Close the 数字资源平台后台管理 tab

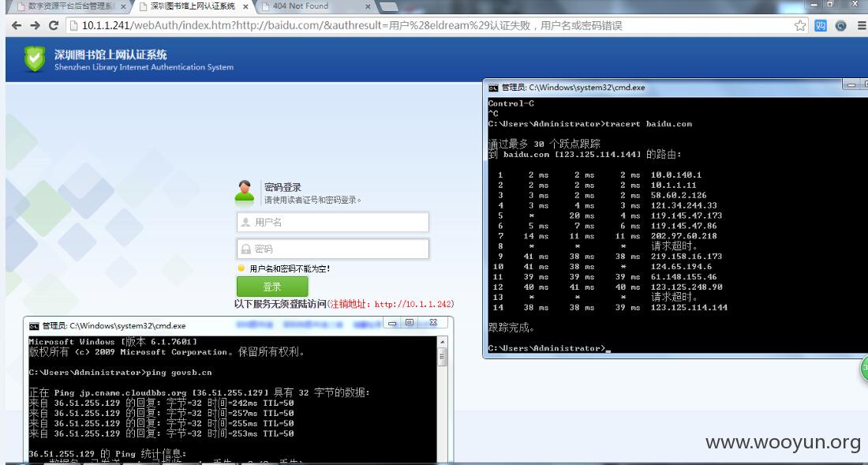(123, 6)
